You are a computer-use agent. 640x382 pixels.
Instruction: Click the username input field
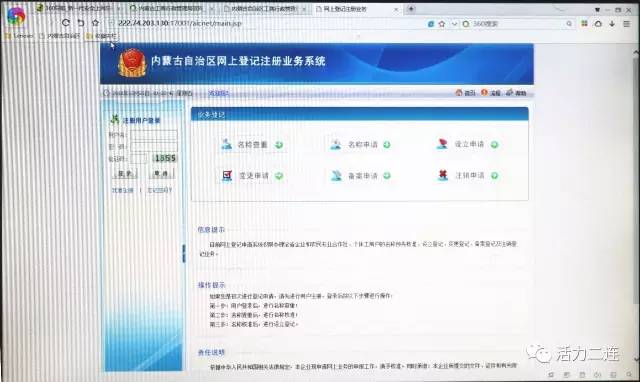[154, 135]
